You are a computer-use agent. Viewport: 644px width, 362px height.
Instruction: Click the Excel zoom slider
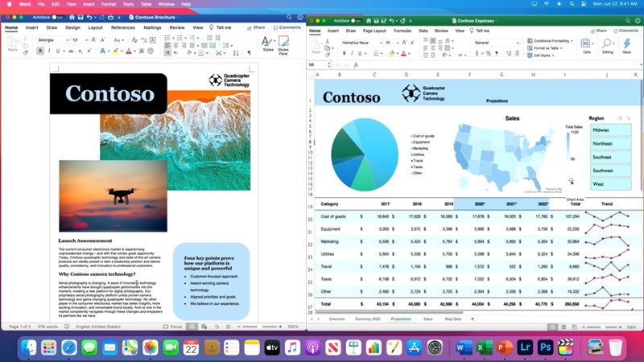coord(603,327)
